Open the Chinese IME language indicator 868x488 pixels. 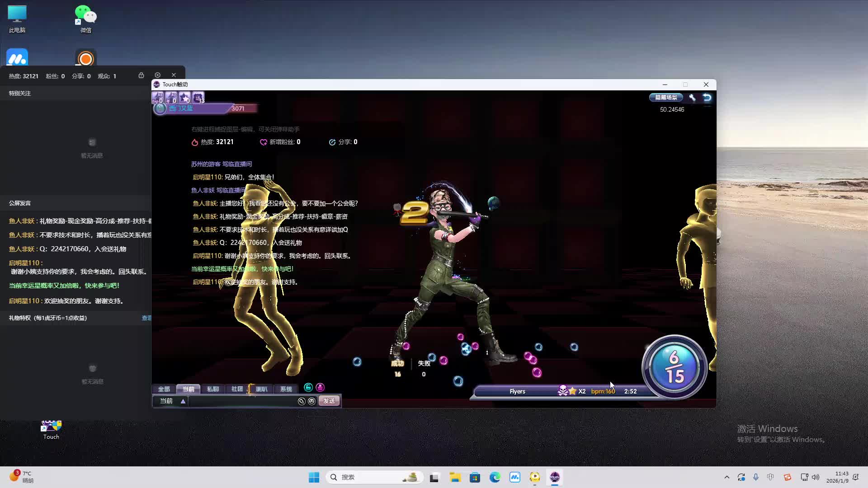click(770, 477)
